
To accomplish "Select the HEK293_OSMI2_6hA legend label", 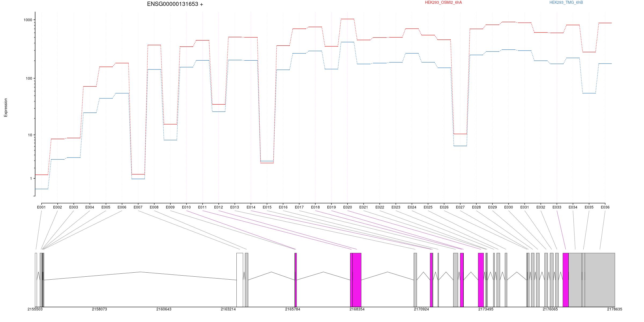I will (443, 2).
